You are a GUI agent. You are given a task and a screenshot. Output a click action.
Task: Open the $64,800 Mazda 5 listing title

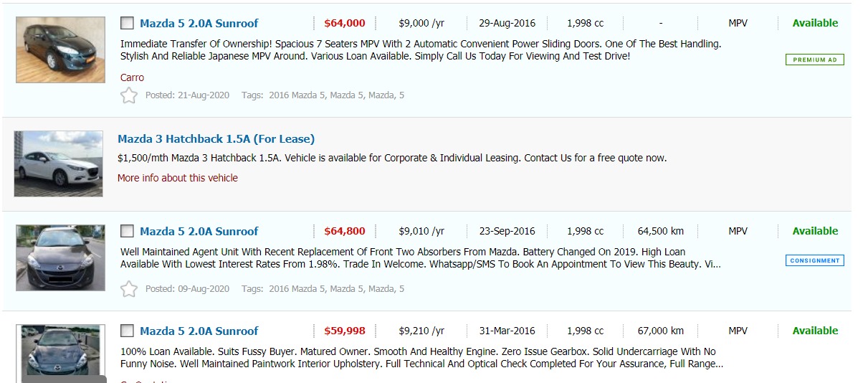(199, 232)
